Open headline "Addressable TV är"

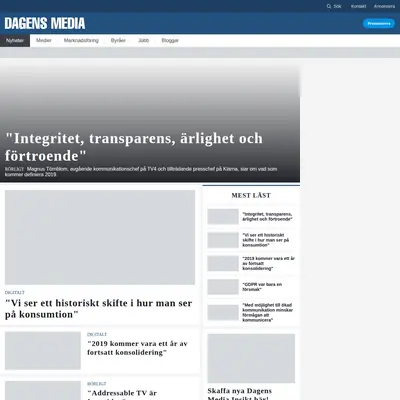(122, 394)
